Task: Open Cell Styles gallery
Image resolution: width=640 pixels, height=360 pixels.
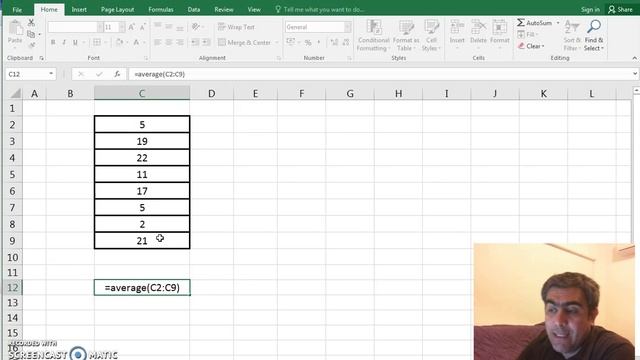Action: (x=431, y=35)
